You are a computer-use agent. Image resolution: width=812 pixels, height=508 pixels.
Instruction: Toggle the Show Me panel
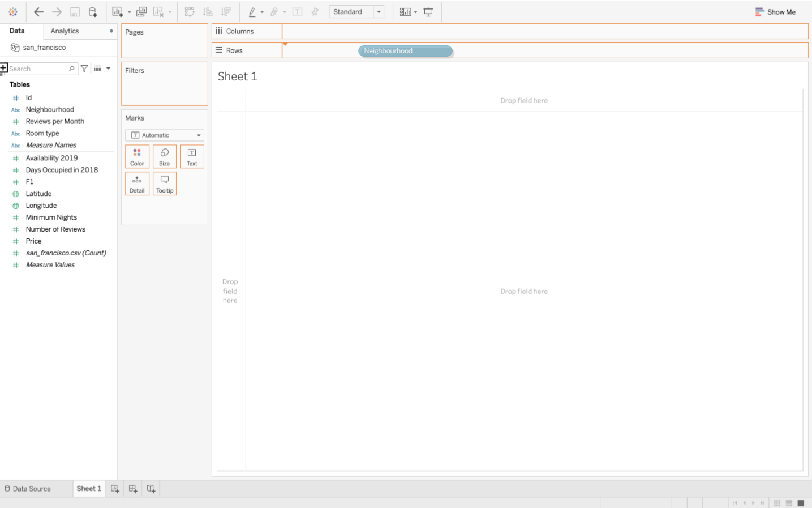point(775,12)
